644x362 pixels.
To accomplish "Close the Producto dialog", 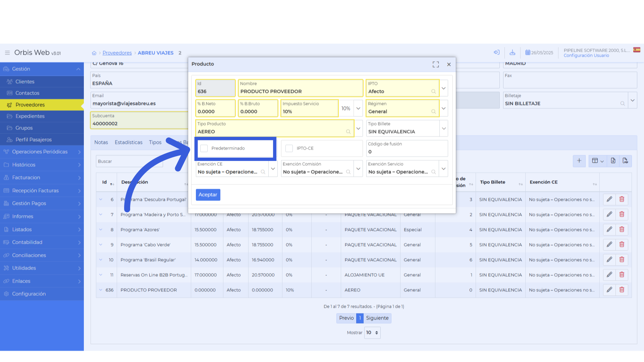I will tap(449, 64).
